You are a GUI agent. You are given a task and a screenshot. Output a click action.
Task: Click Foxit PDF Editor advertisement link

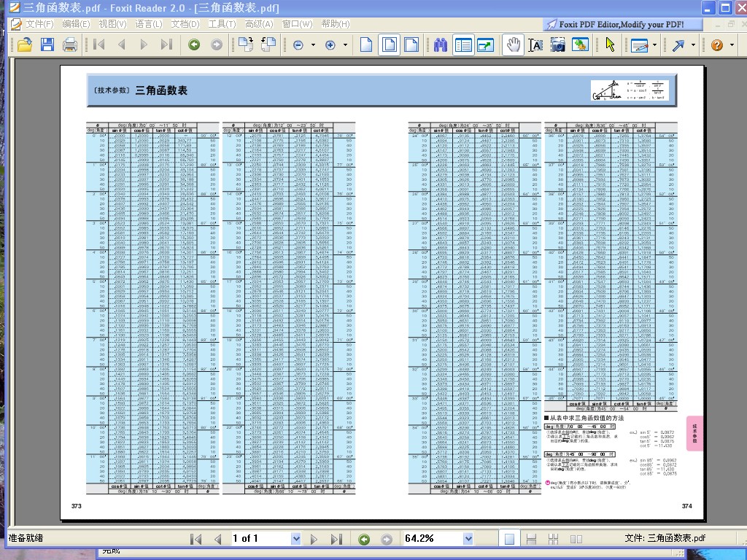coord(622,24)
